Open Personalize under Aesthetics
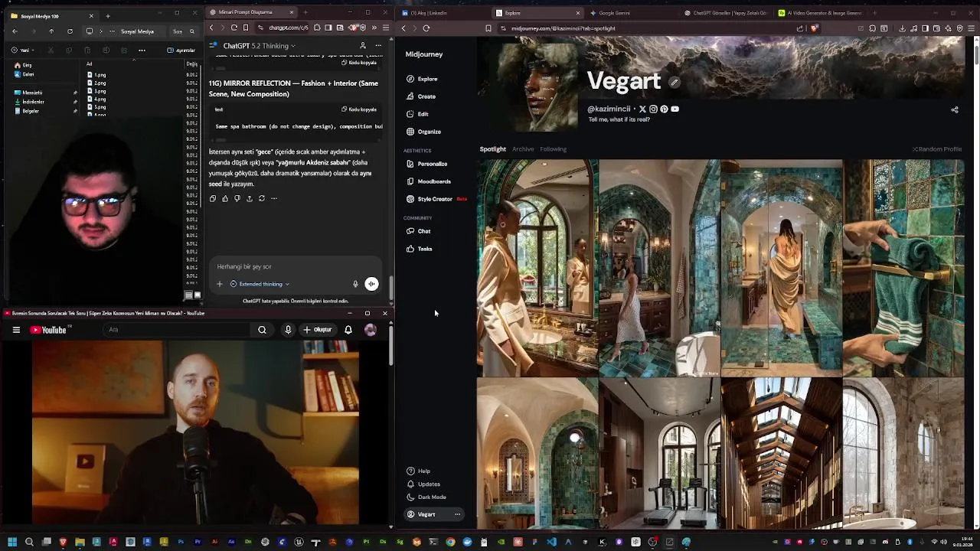The width and height of the screenshot is (980, 551). point(426,164)
